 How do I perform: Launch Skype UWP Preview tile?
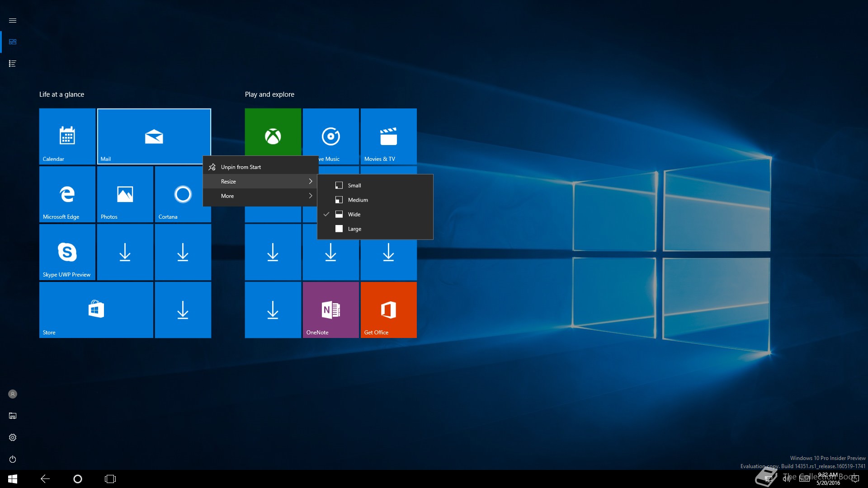(67, 252)
